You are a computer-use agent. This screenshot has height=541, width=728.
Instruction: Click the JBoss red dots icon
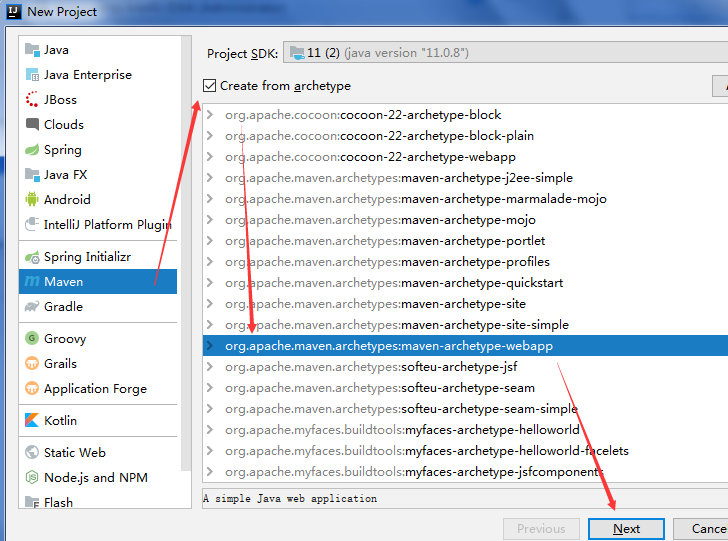(32, 99)
